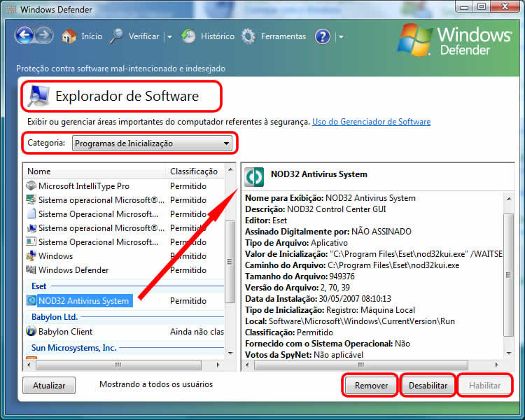Click the Microsoft IntelliType Pro icon
The image size is (525, 420).
[x=31, y=185]
